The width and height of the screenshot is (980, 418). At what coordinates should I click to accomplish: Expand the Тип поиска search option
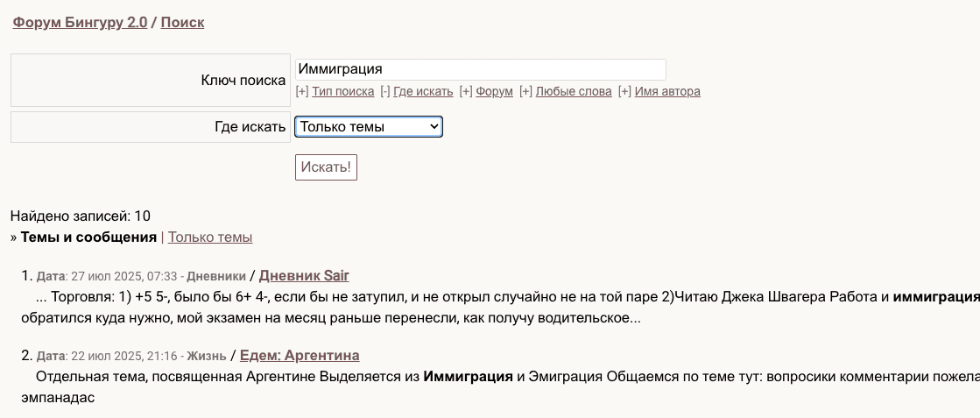pyautogui.click(x=342, y=91)
